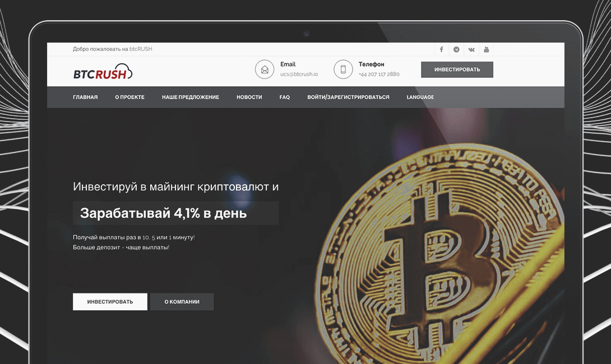Click the О КОМПАНИИ button

[182, 302]
